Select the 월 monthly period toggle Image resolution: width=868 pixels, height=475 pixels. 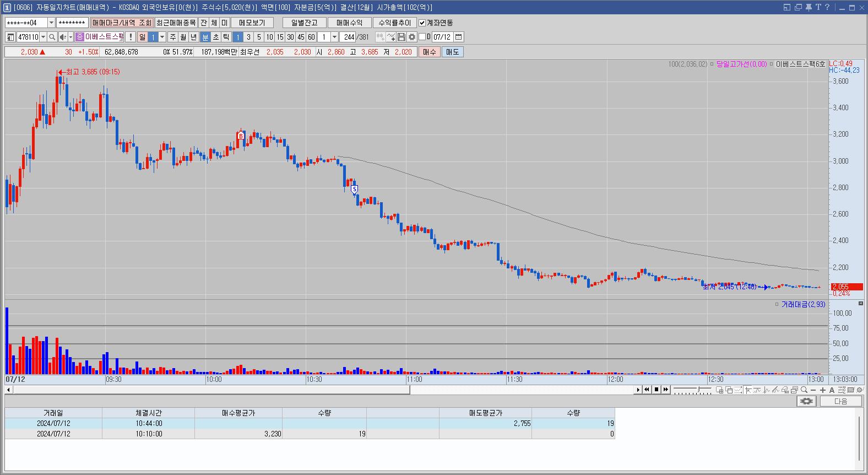coord(183,37)
